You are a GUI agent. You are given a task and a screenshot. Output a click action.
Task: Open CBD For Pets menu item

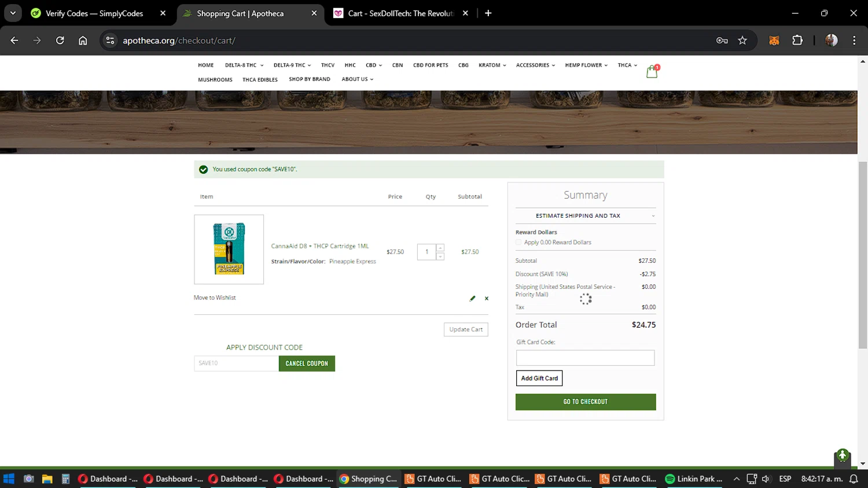[431, 65]
